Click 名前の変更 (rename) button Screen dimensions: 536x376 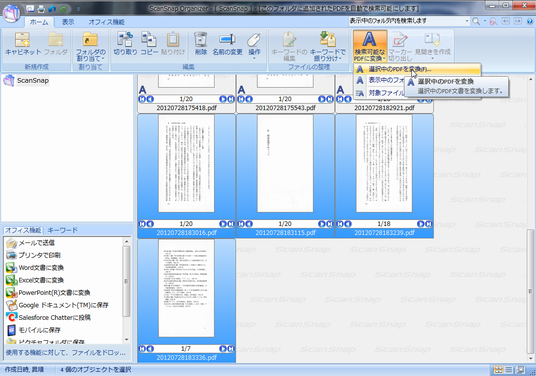click(227, 44)
